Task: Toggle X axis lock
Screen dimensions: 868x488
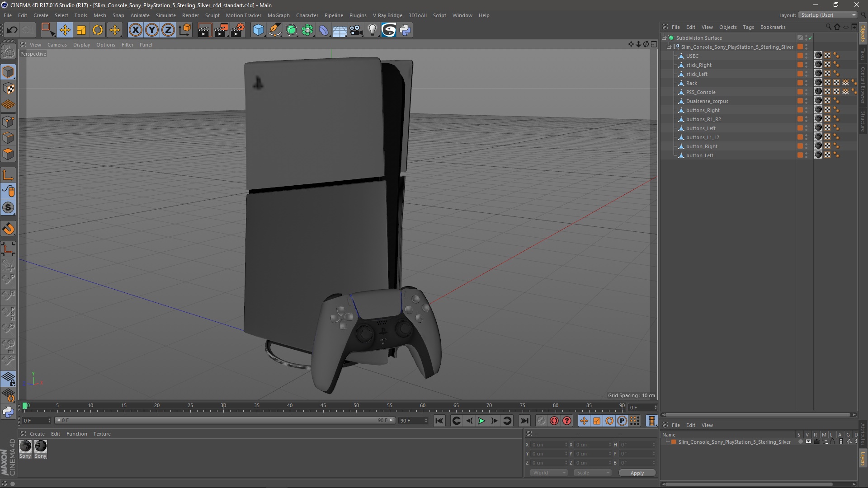Action: pyautogui.click(x=135, y=30)
